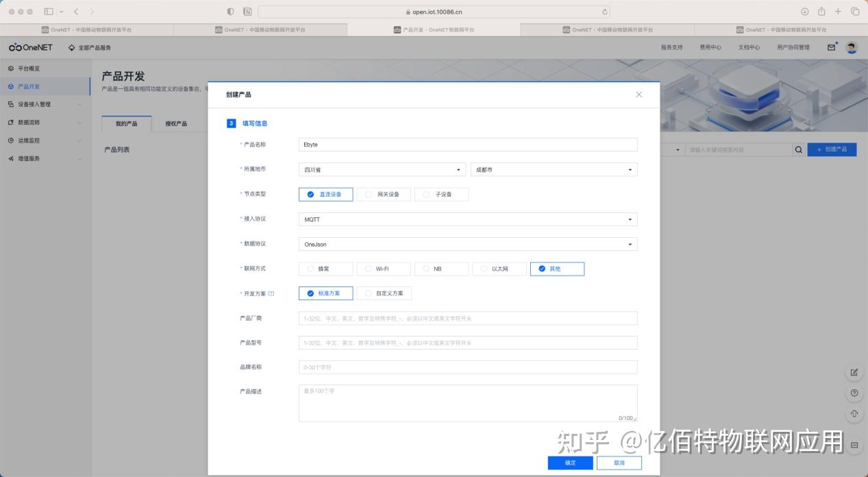868x477 pixels.
Task: Open the 文档中心 menu item
Action: pos(751,47)
